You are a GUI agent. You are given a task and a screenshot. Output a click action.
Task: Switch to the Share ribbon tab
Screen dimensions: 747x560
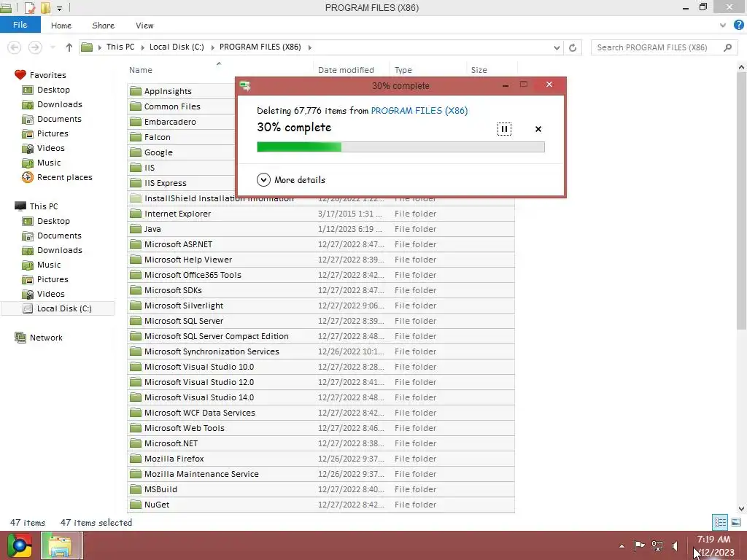103,26
